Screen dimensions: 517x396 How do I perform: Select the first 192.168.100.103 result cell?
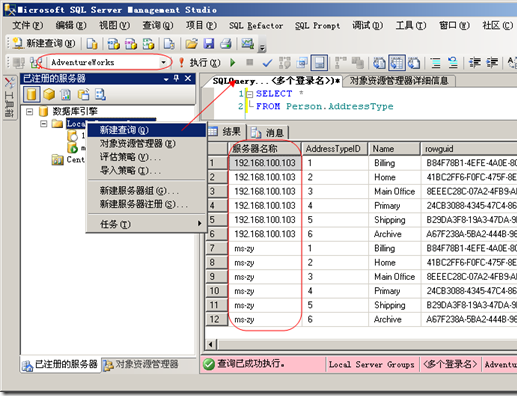point(265,163)
